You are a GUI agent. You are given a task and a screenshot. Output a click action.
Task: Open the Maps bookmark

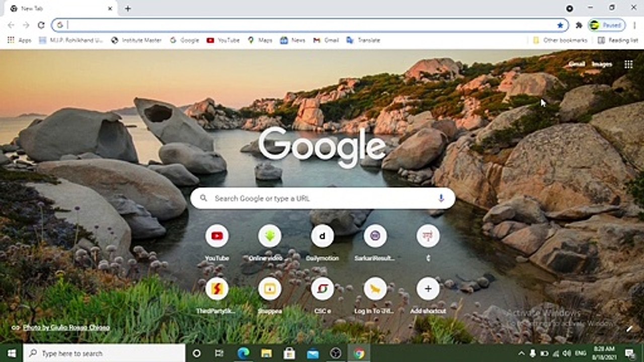[260, 40]
